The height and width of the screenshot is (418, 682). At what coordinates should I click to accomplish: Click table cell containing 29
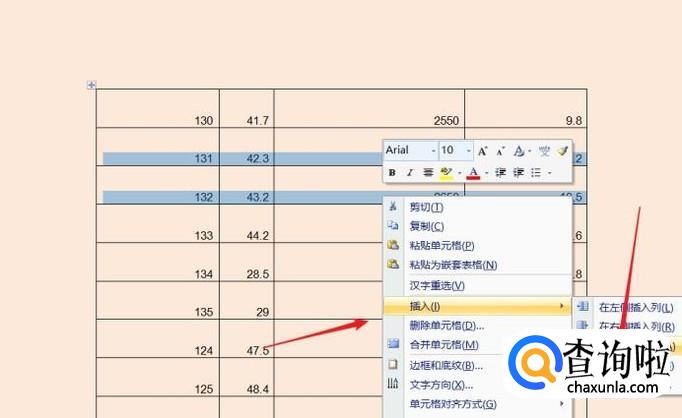tap(247, 300)
